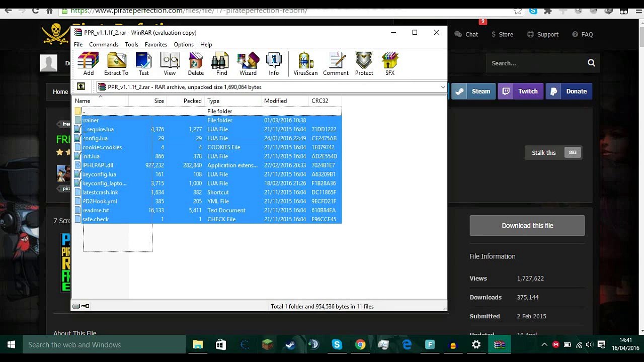
Task: Select the IPHLPAPI.dll file
Action: click(x=207, y=165)
